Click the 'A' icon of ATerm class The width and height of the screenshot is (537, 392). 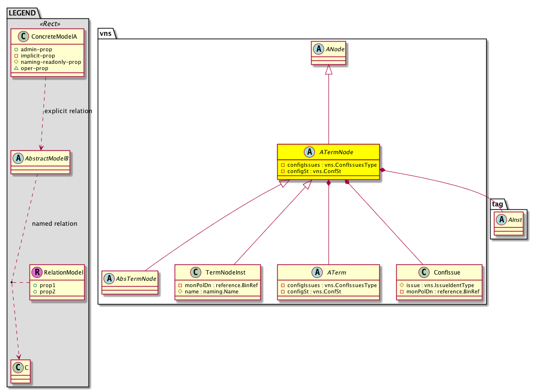point(318,273)
